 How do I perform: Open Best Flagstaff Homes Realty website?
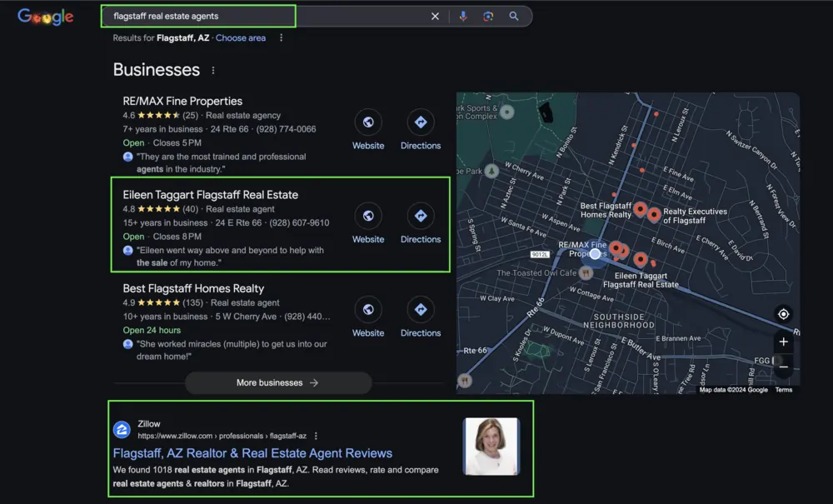pyautogui.click(x=368, y=310)
